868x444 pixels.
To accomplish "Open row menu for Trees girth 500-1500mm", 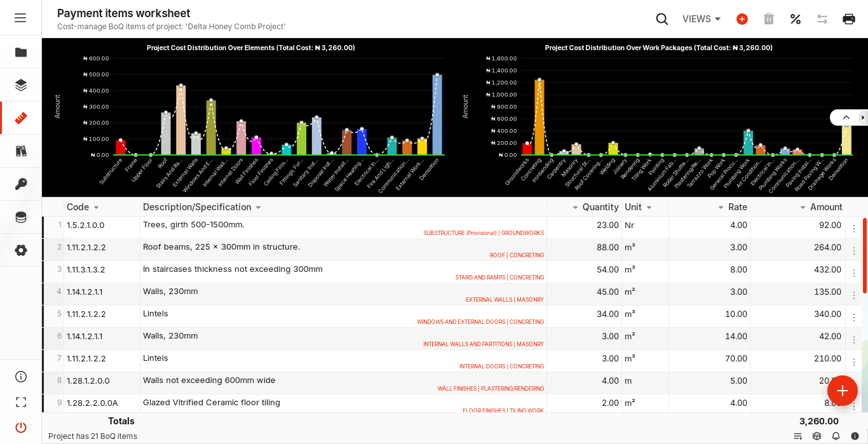I will [x=854, y=228].
